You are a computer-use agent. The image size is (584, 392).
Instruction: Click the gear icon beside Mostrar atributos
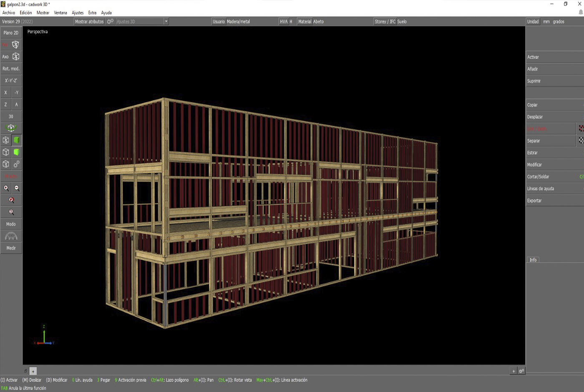(110, 21)
